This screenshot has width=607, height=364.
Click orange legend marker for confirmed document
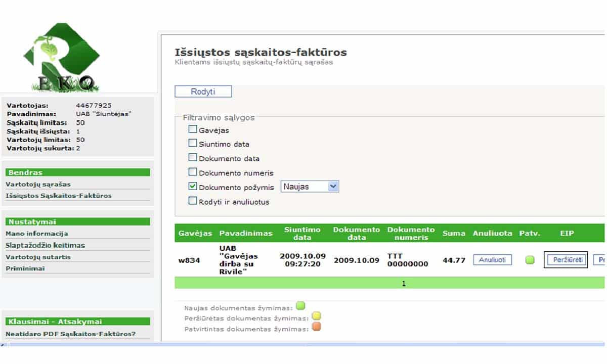[316, 327]
